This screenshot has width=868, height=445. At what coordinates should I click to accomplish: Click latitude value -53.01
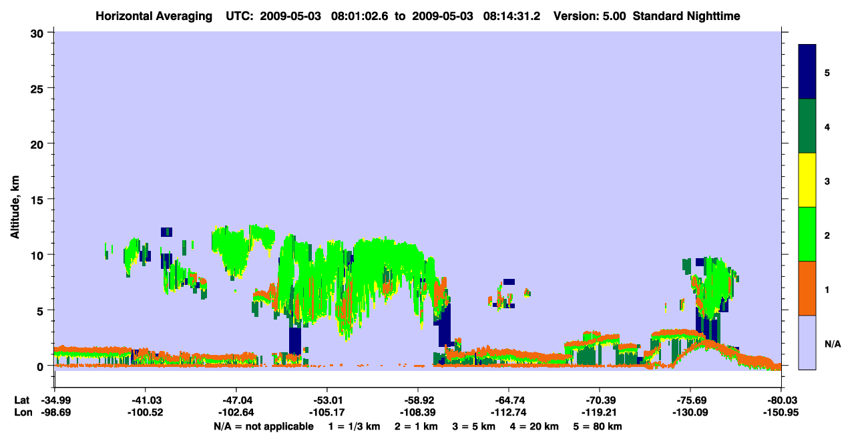[327, 400]
